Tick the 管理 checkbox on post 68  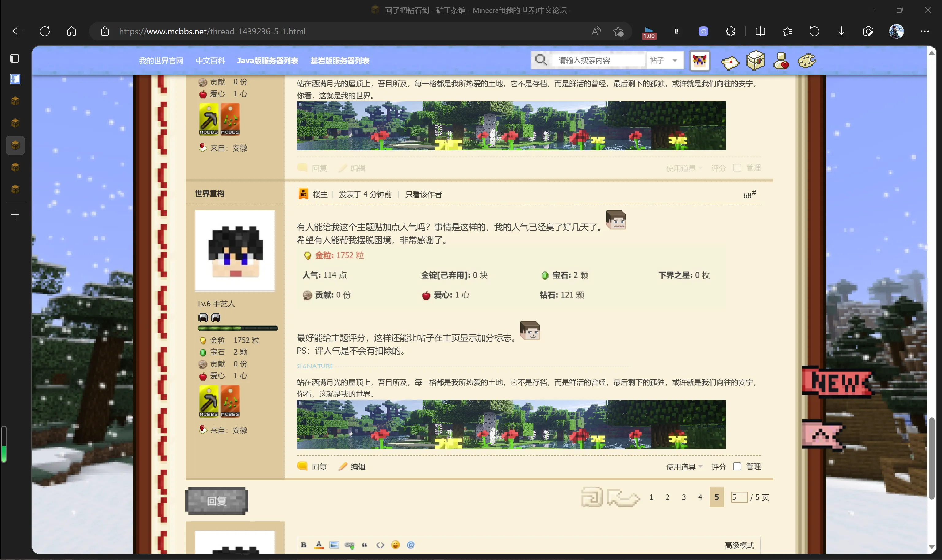pos(737,466)
